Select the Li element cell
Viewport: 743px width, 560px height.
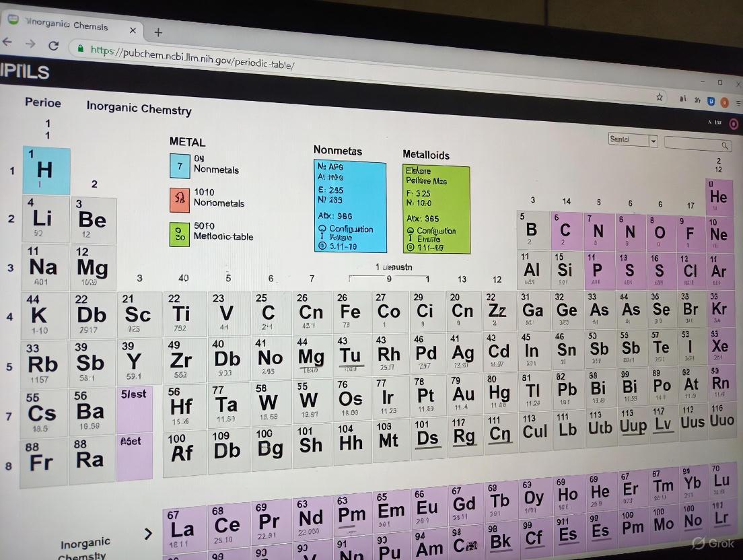pyautogui.click(x=46, y=219)
